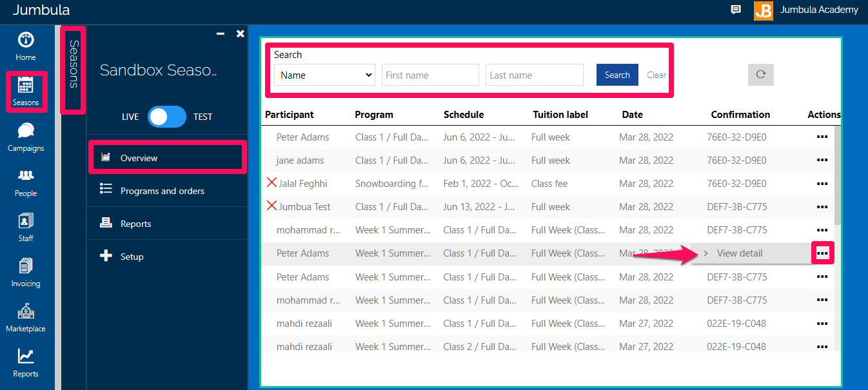Open the Seasons calendar icon in sidebar
Screen dimensions: 868x390
(26, 84)
